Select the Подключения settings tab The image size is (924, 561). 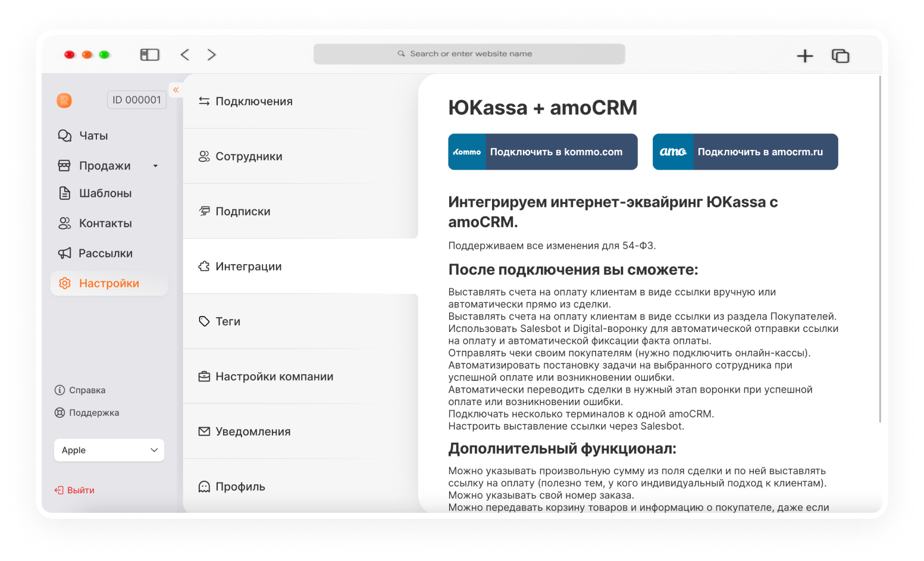(x=300, y=101)
